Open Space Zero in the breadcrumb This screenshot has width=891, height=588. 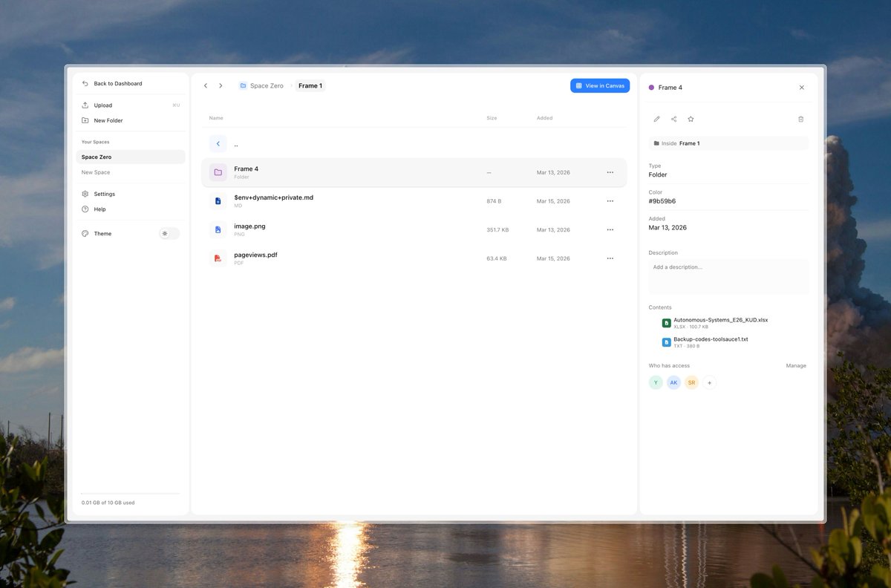click(261, 86)
